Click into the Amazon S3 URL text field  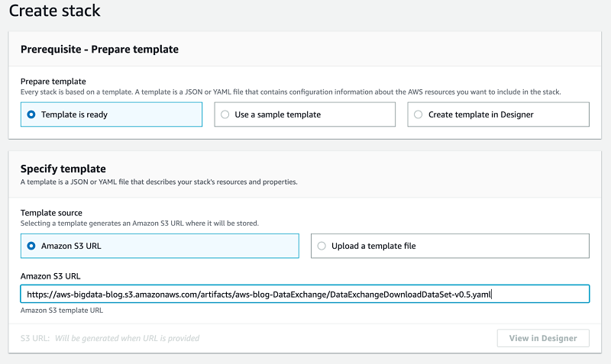point(305,294)
